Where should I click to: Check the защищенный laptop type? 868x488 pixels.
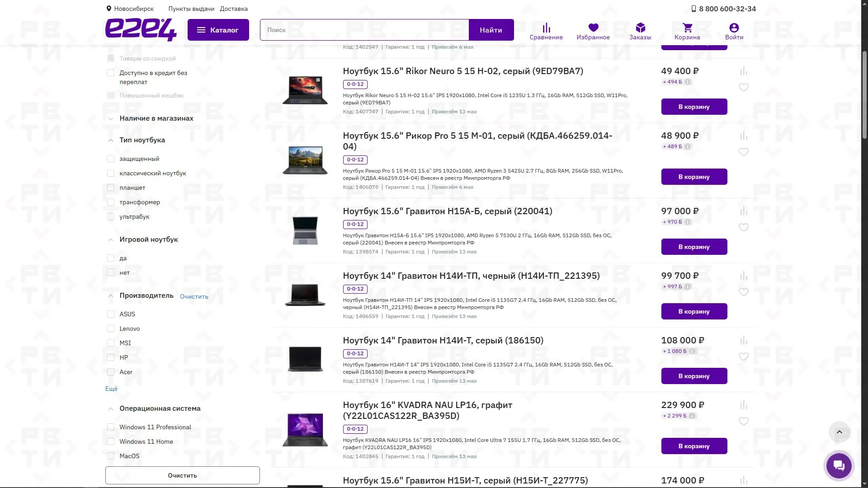click(x=111, y=159)
